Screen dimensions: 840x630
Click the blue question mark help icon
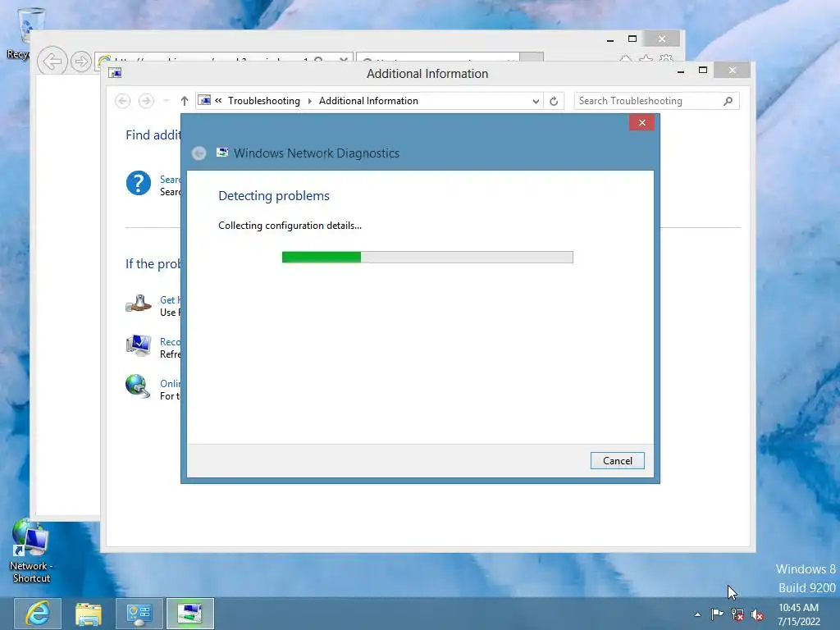tap(138, 183)
